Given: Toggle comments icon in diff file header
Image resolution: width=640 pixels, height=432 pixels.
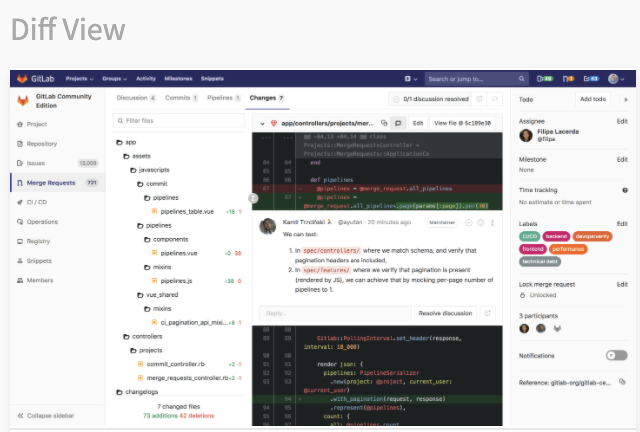Looking at the screenshot, I should 398,123.
